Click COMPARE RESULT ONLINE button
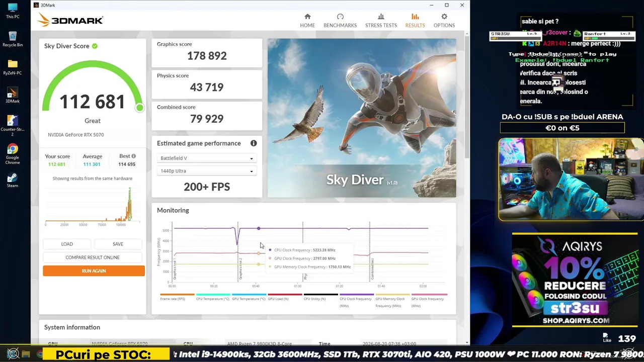The height and width of the screenshot is (362, 644). (93, 257)
